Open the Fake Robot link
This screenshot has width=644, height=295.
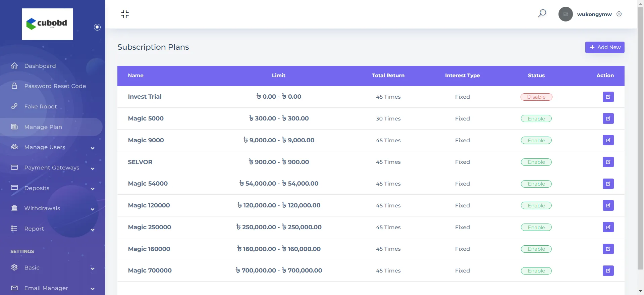tap(41, 106)
